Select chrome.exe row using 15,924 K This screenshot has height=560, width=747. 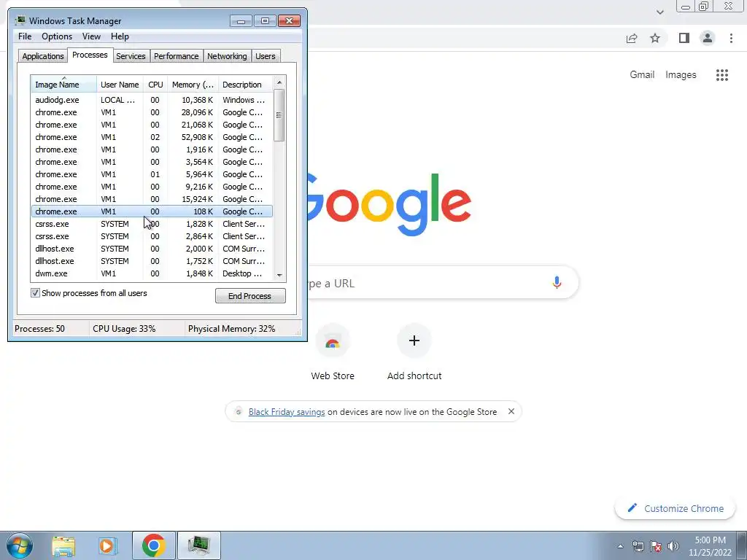click(152, 199)
